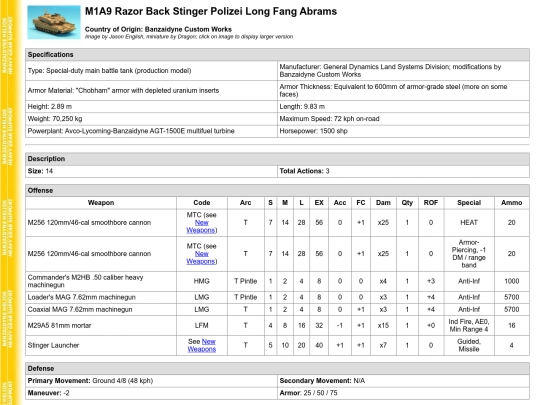Image resolution: width=540 pixels, height=405 pixels.
Task: Click the Offense section header
Action: pos(277,190)
